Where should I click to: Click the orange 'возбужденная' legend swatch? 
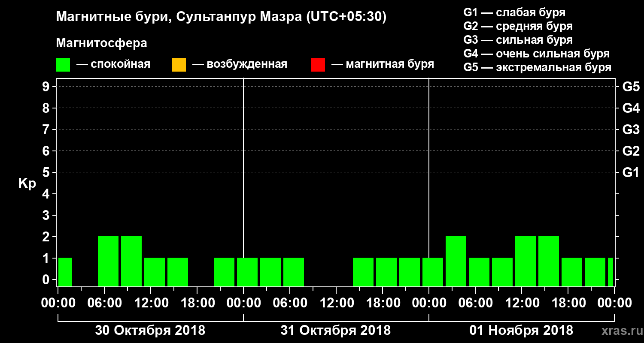point(179,65)
